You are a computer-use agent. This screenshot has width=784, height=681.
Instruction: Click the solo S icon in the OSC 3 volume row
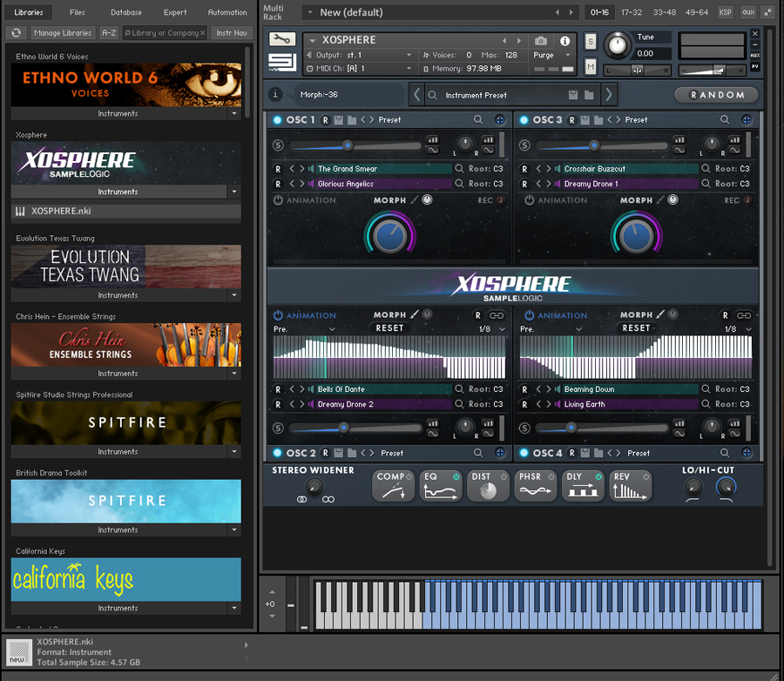524,145
